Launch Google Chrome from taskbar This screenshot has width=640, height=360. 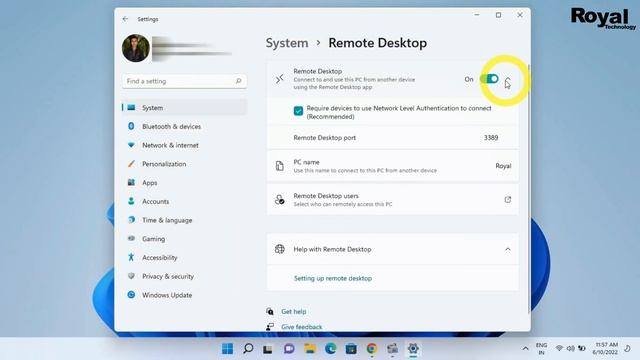pyautogui.click(x=372, y=349)
